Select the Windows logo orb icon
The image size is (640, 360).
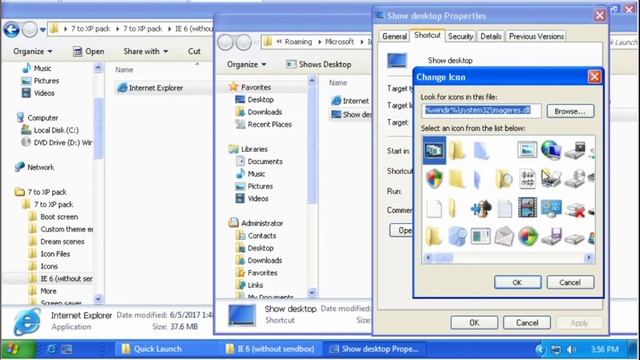coord(528,236)
